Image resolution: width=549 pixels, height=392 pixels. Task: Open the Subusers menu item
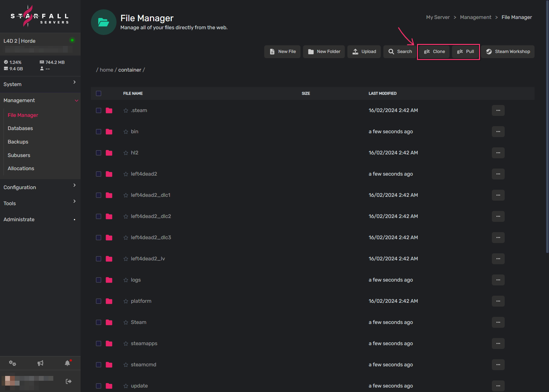point(19,155)
